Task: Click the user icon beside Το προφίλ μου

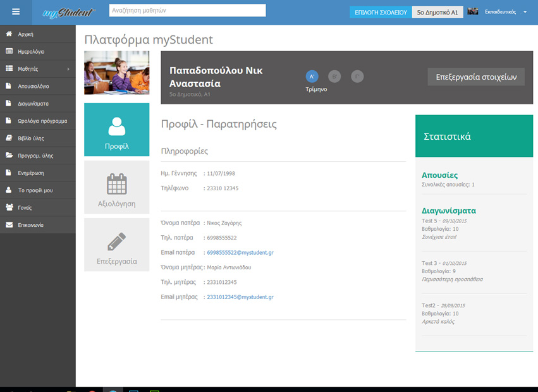Action: coord(9,190)
